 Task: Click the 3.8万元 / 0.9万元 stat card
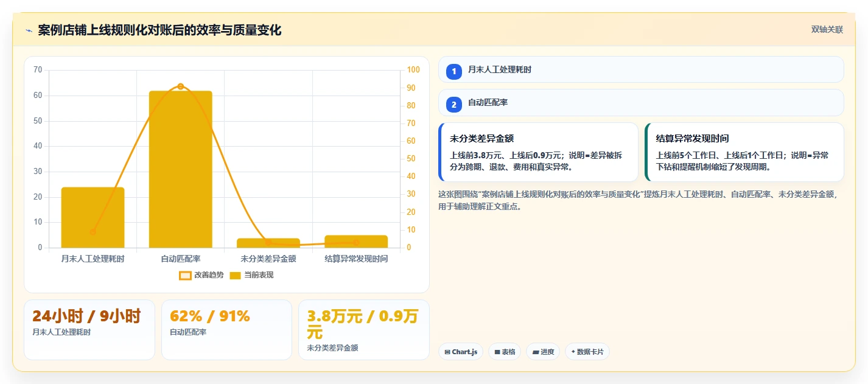click(364, 330)
